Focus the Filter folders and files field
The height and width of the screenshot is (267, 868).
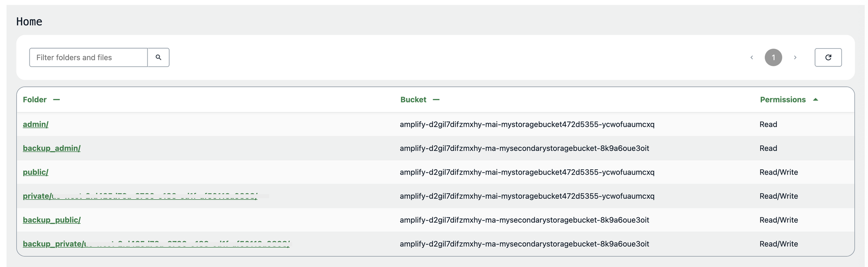pos(89,57)
